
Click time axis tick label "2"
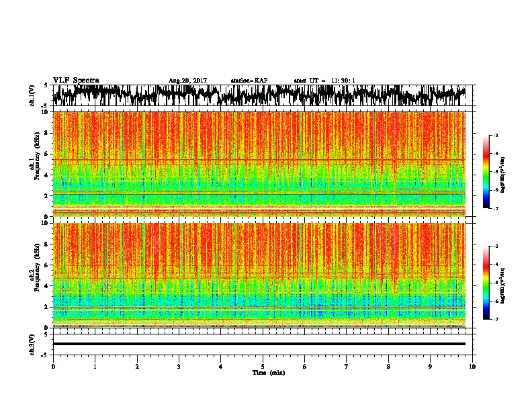(x=137, y=367)
